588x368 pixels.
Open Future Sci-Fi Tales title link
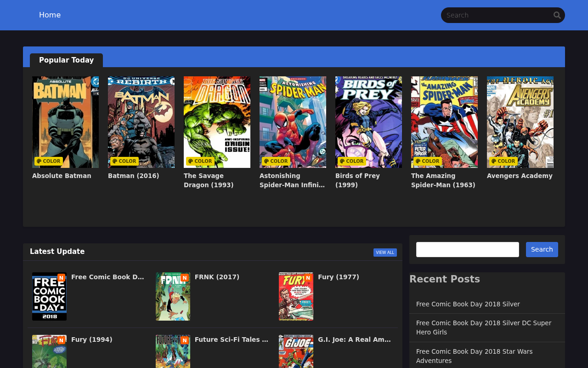tap(232, 339)
